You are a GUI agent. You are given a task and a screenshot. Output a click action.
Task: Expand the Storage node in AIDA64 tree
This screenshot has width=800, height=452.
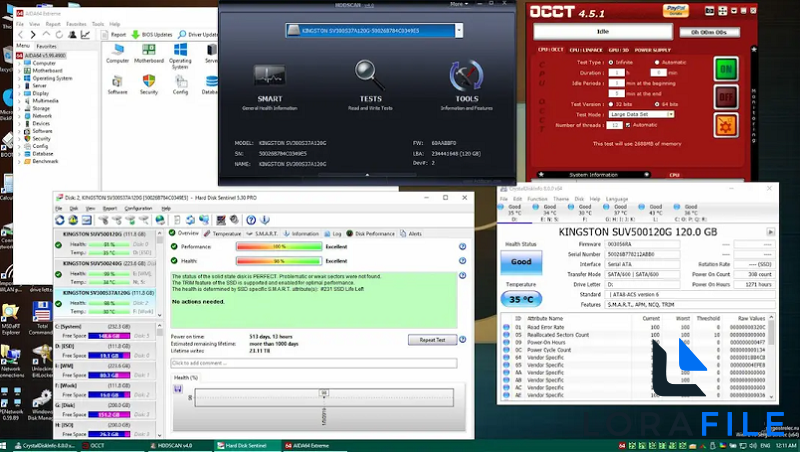20,109
